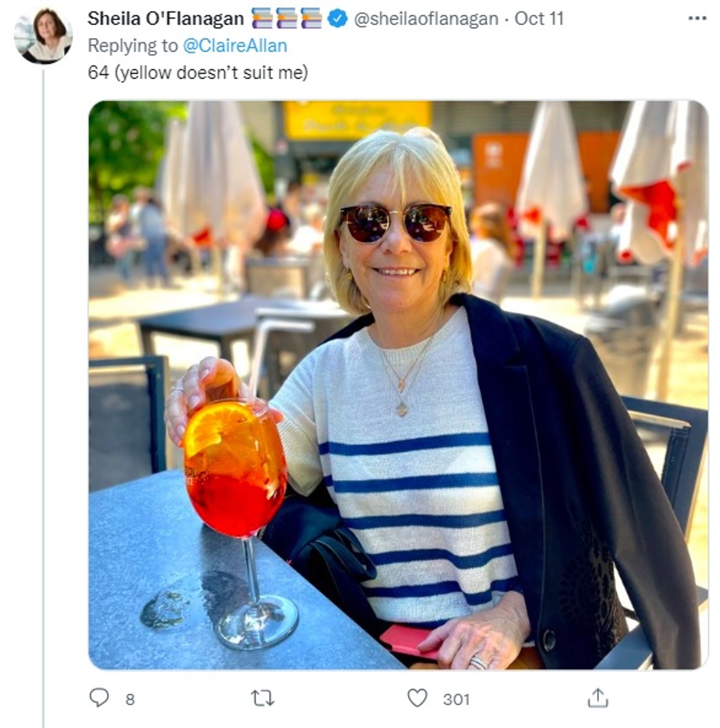This screenshot has width=720, height=728.
Task: Click the retweet arrows icon
Action: [x=262, y=698]
